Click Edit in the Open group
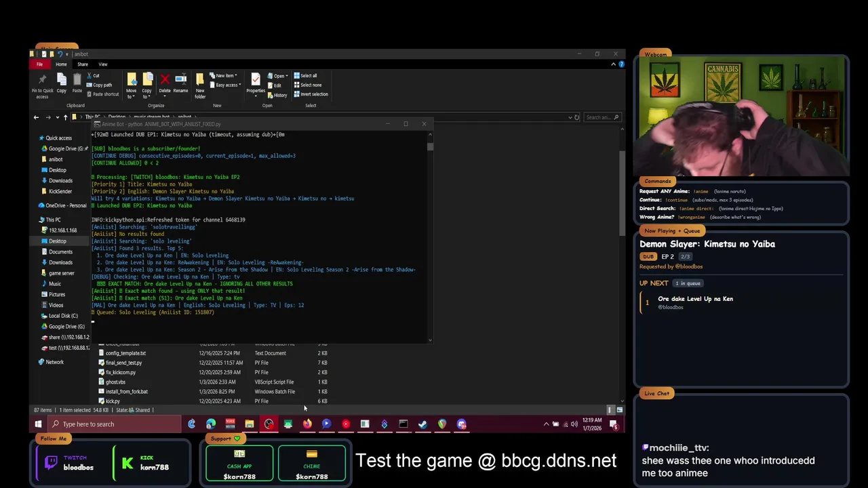Image resolution: width=868 pixels, height=488 pixels. pyautogui.click(x=275, y=85)
